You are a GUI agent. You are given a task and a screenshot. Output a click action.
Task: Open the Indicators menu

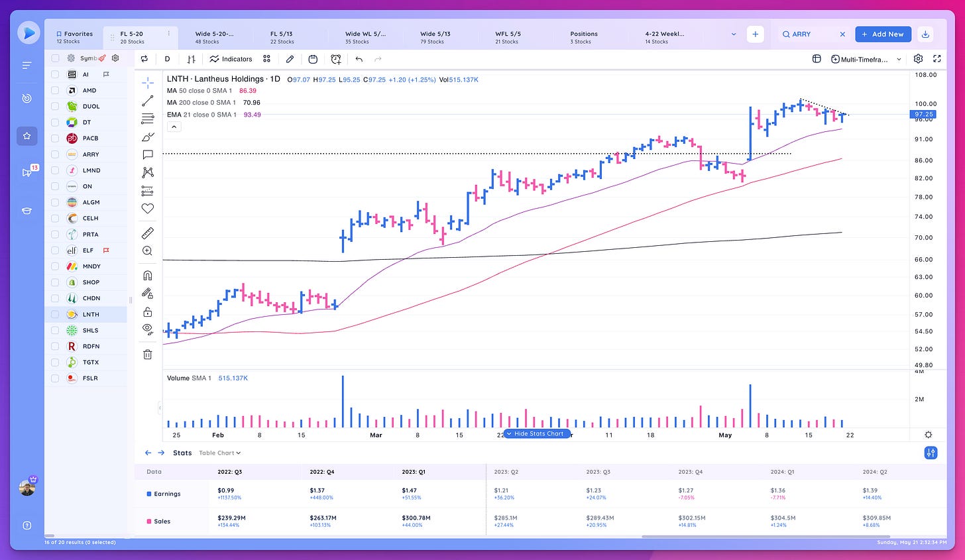(231, 59)
